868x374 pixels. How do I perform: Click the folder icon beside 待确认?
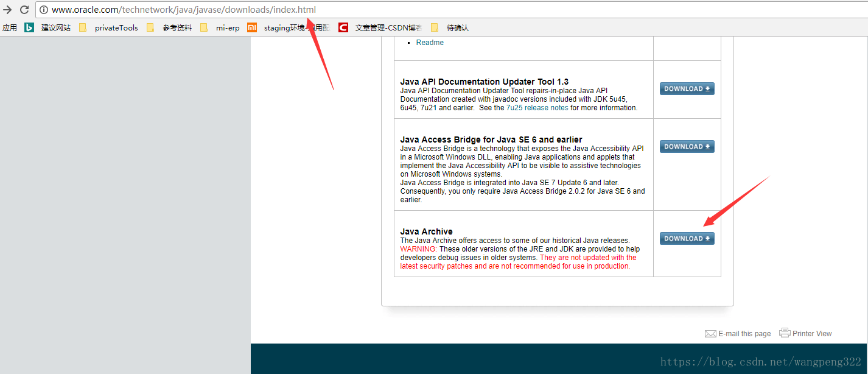[x=435, y=27]
